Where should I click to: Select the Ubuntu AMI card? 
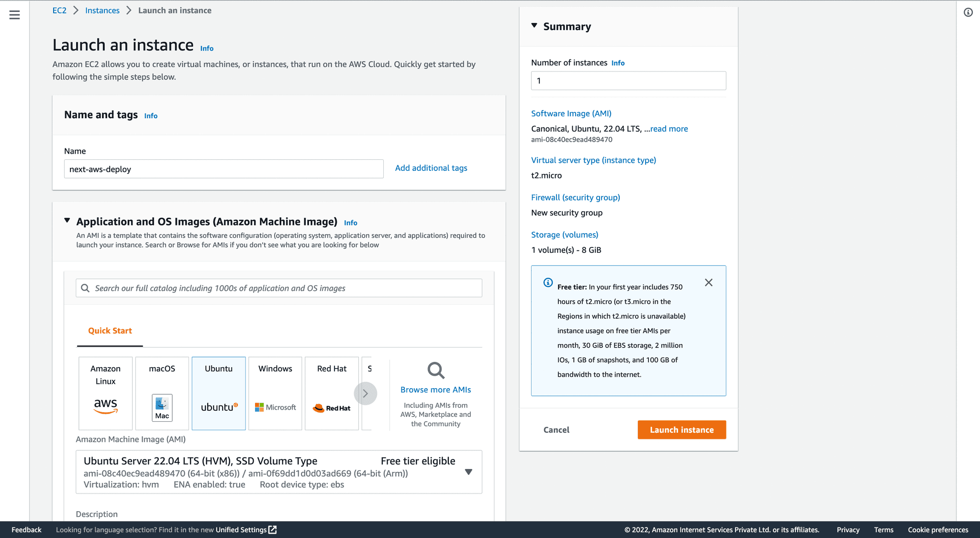click(218, 392)
